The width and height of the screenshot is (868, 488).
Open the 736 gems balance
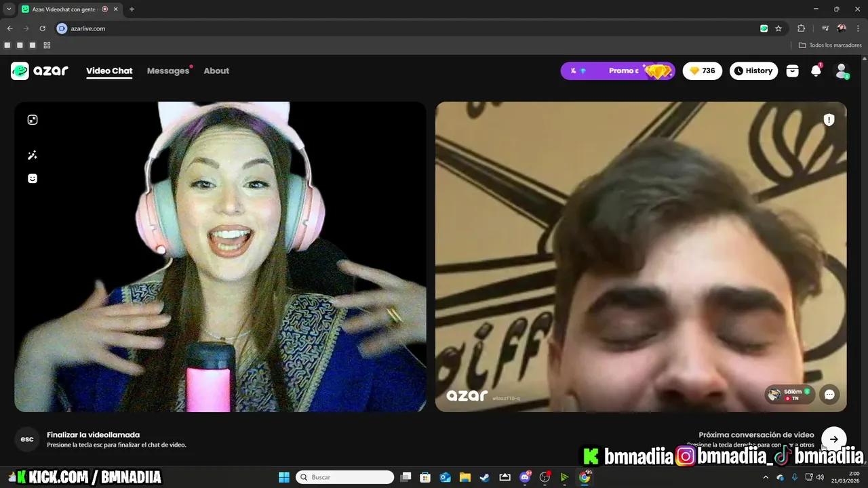coord(703,70)
